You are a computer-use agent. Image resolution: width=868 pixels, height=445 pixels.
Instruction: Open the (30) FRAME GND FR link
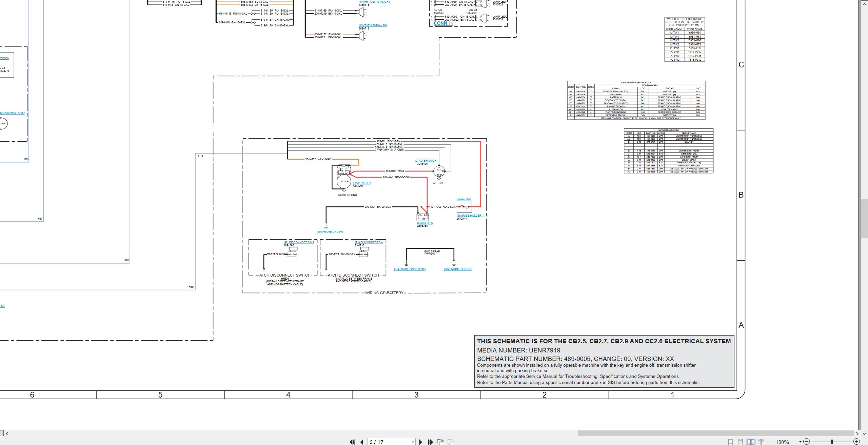coord(330,232)
